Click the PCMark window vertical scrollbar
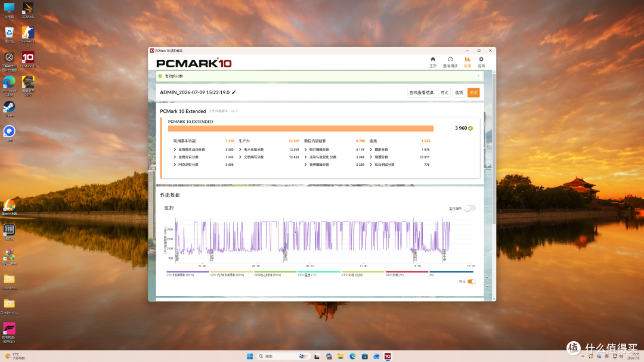Screen dimensions: 644x362 494,148
